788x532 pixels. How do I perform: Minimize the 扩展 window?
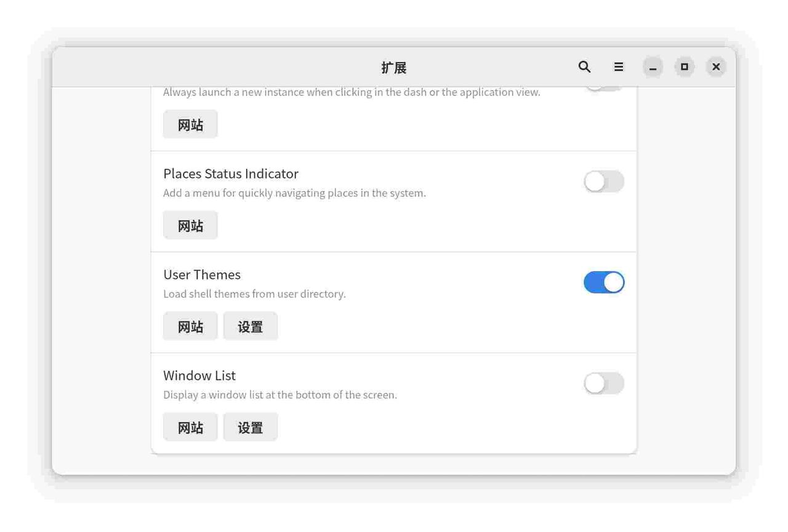(x=653, y=66)
